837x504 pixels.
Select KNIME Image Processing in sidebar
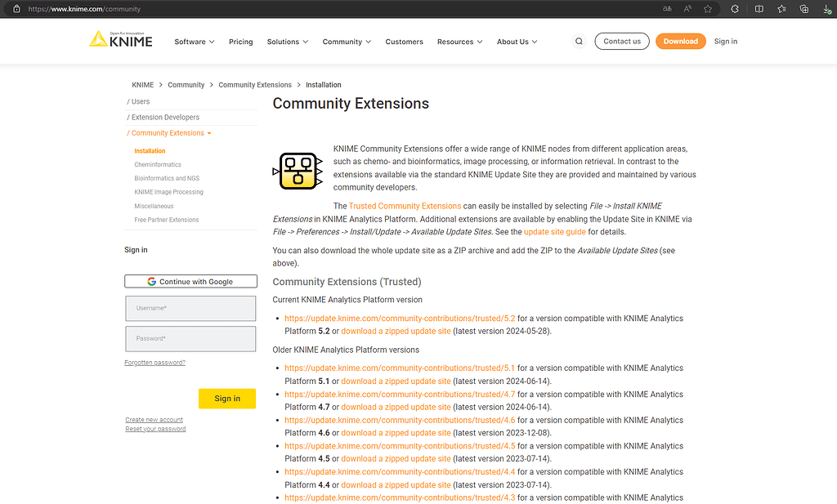pyautogui.click(x=168, y=192)
